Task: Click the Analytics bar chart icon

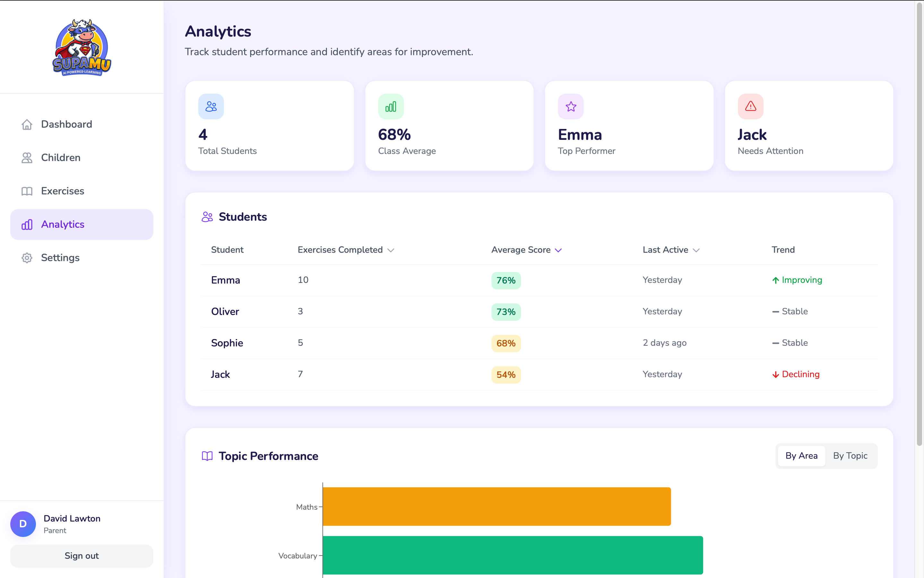Action: pyautogui.click(x=27, y=225)
